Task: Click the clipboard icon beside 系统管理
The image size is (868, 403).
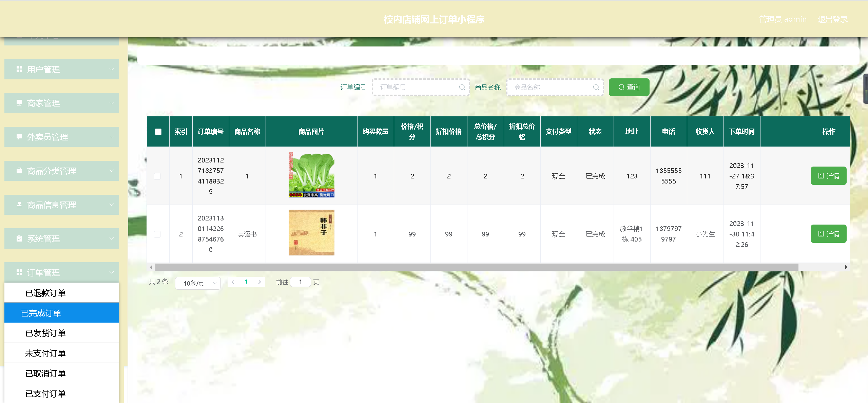Action: pos(19,238)
